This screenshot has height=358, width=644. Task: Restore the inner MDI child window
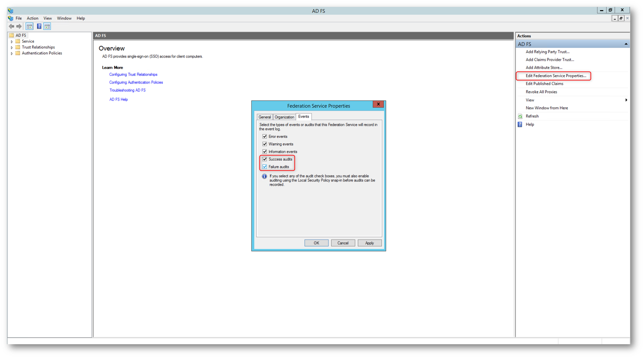click(621, 18)
